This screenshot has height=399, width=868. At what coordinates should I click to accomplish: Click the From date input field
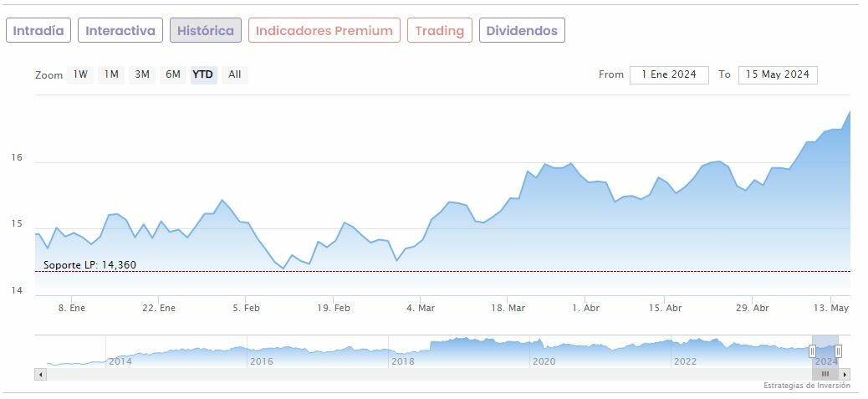click(669, 74)
